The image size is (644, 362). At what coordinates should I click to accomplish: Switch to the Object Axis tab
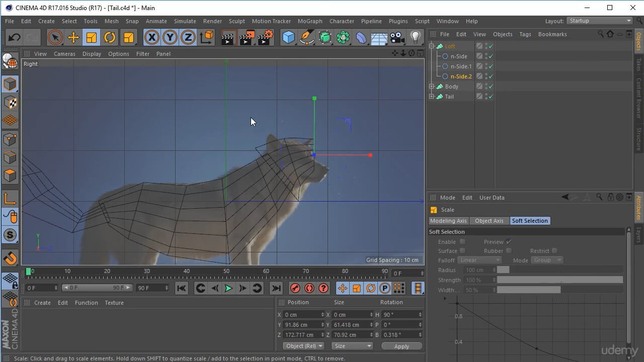tap(489, 221)
